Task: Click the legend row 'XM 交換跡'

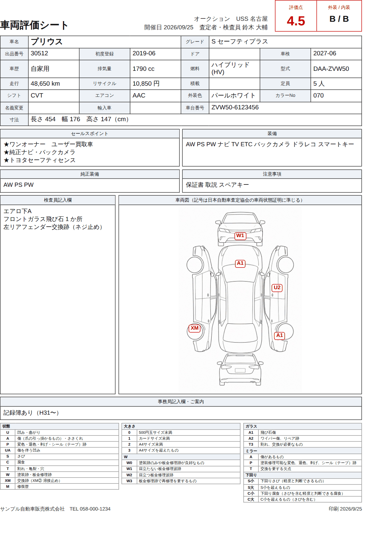Action: coord(59,481)
